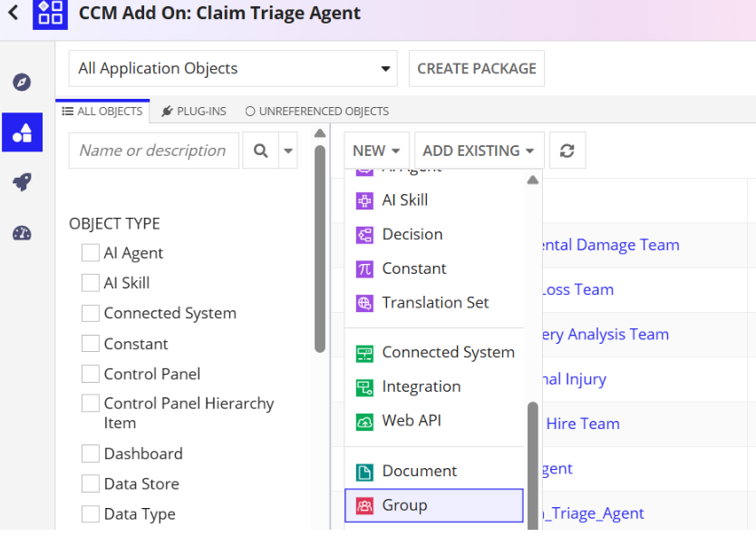Open the Hire Team link

tap(583, 424)
